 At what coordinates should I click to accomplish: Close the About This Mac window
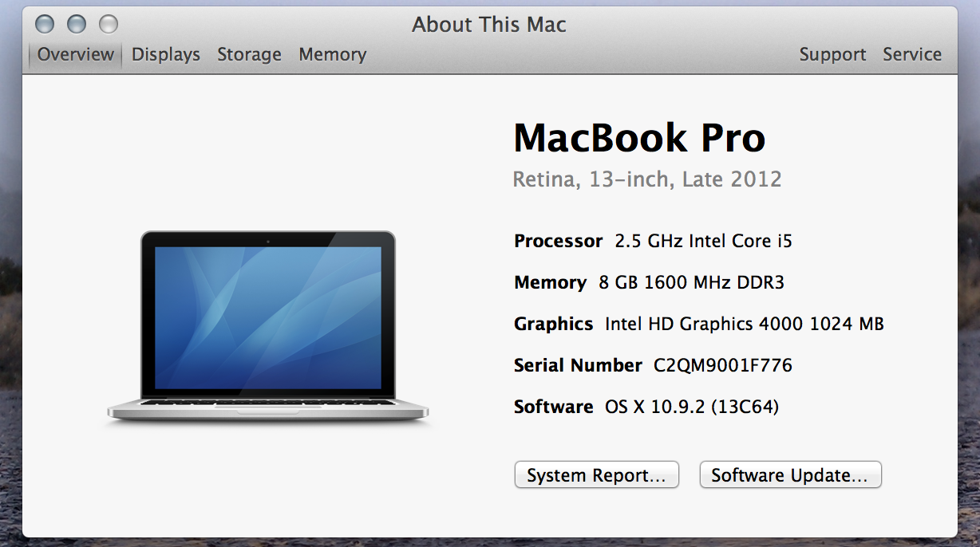(45, 24)
